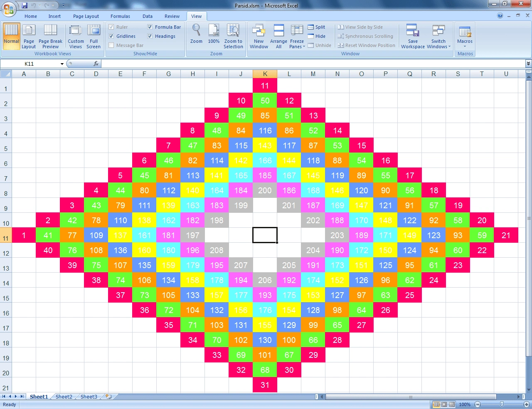This screenshot has width=532, height=409.
Task: Open Custom Views dialog
Action: coord(76,36)
